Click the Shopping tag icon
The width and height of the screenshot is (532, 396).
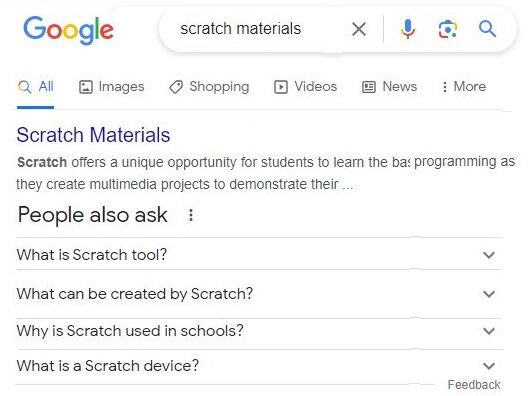[x=176, y=87]
